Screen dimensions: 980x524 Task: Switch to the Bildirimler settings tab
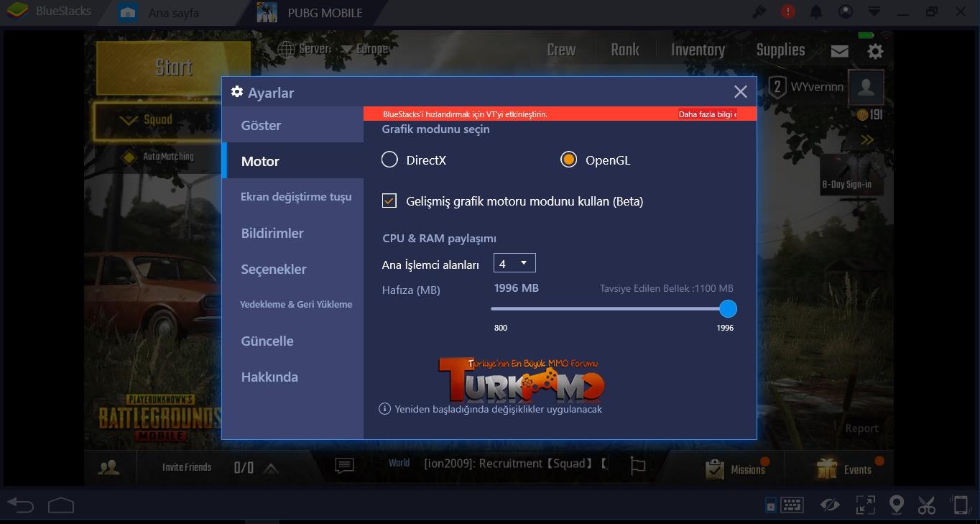tap(272, 234)
